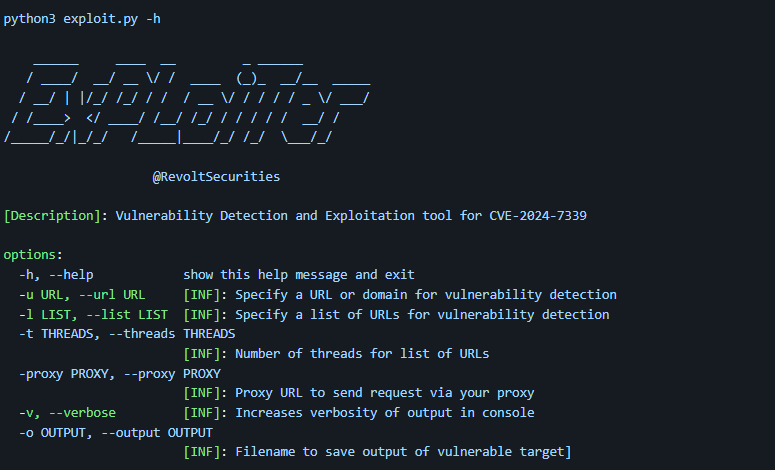Screen dimensions: 775x470
Task: Click the -u URL, --url URL option
Action: [82, 295]
